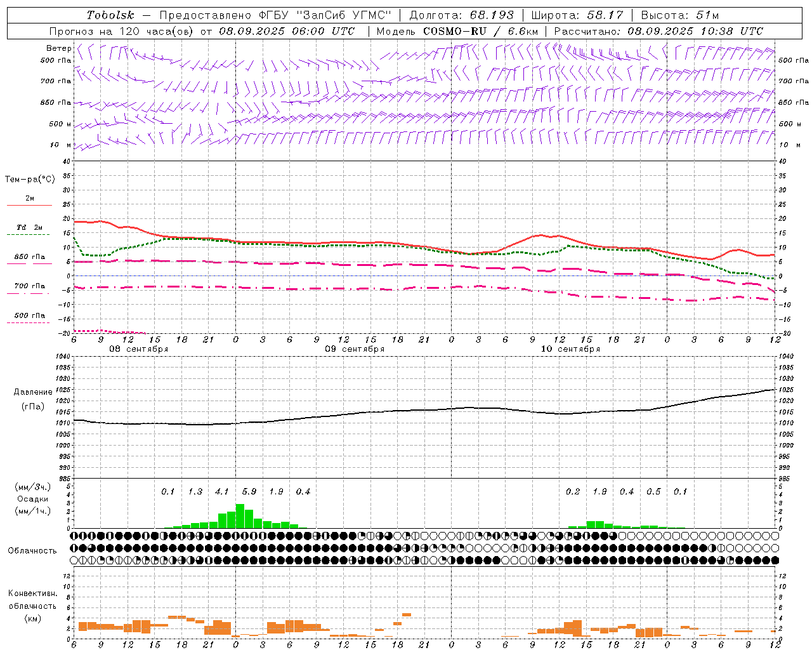Click the date label "08 сентября"
Viewport: 812px width, 650px height.
[138, 349]
